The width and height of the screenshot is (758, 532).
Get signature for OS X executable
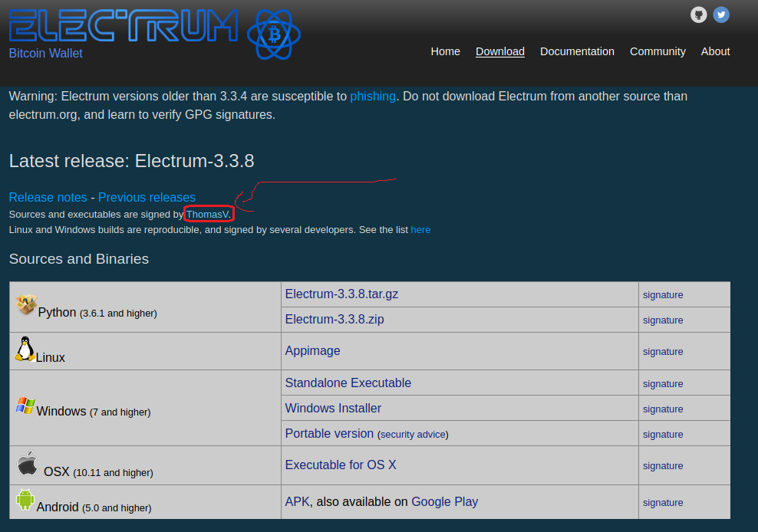coord(663,466)
